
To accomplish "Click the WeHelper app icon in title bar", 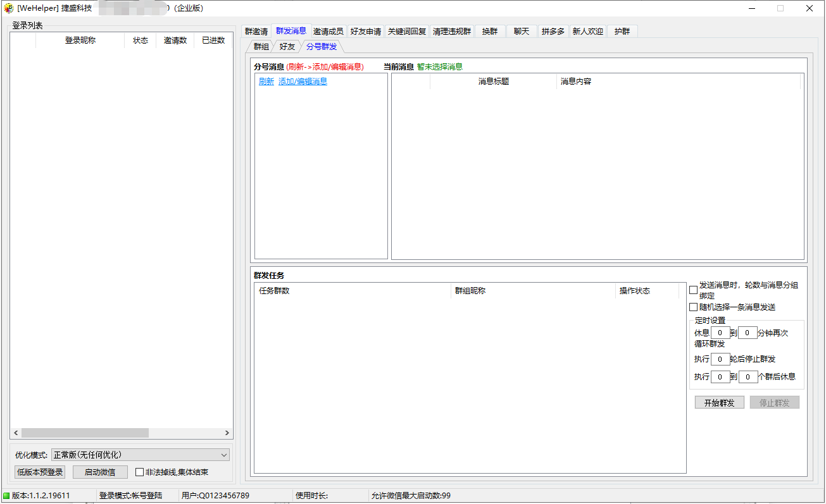I will click(8, 8).
